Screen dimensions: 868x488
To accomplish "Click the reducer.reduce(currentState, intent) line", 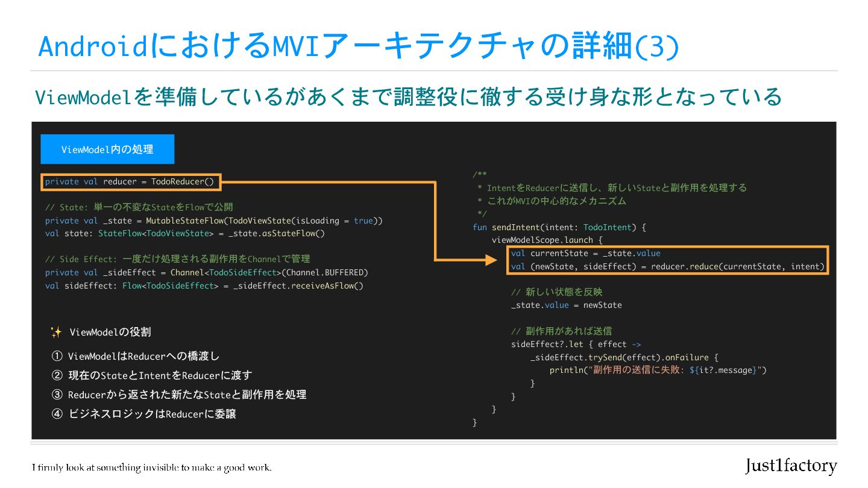I will coord(667,266).
